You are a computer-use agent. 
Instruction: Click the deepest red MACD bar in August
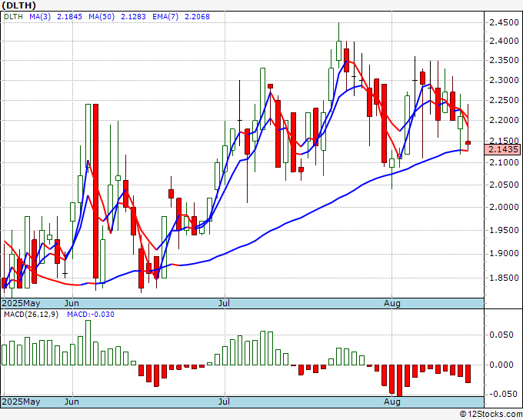399,380
